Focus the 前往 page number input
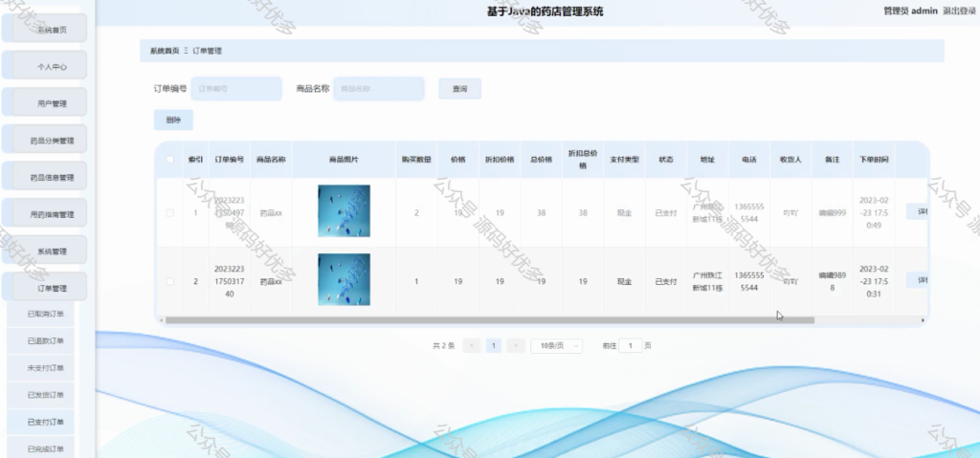The image size is (980, 458). pos(631,345)
